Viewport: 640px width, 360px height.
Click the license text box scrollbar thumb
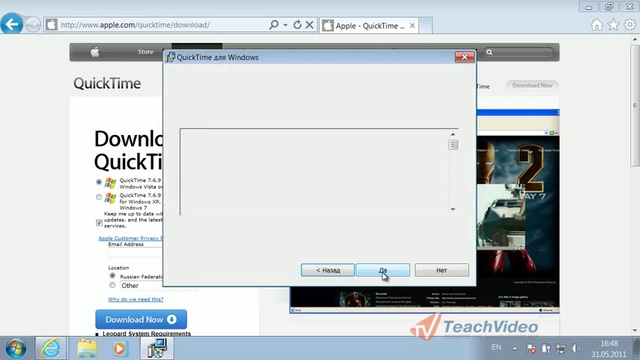click(453, 144)
